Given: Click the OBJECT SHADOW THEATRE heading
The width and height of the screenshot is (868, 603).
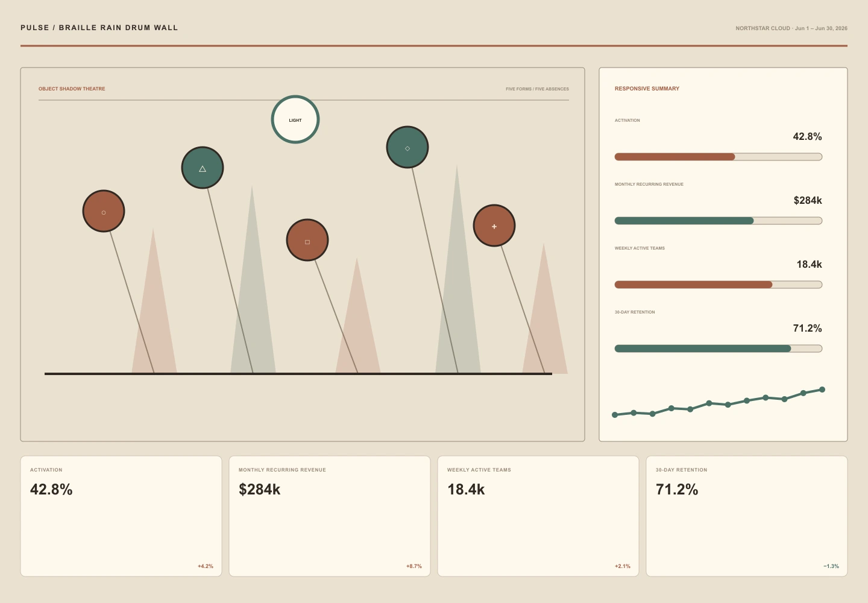Looking at the screenshot, I should [x=72, y=89].
